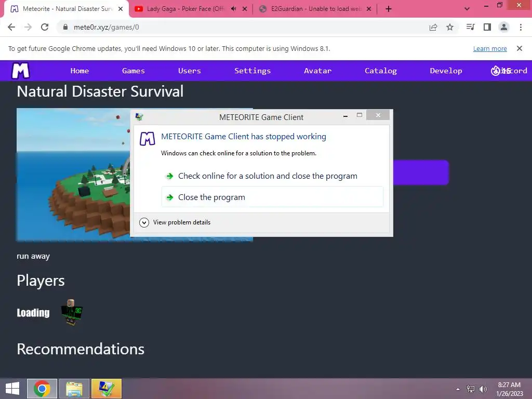Mute the Lady Gaga tab audio icon
The height and width of the screenshot is (399, 532).
233,9
